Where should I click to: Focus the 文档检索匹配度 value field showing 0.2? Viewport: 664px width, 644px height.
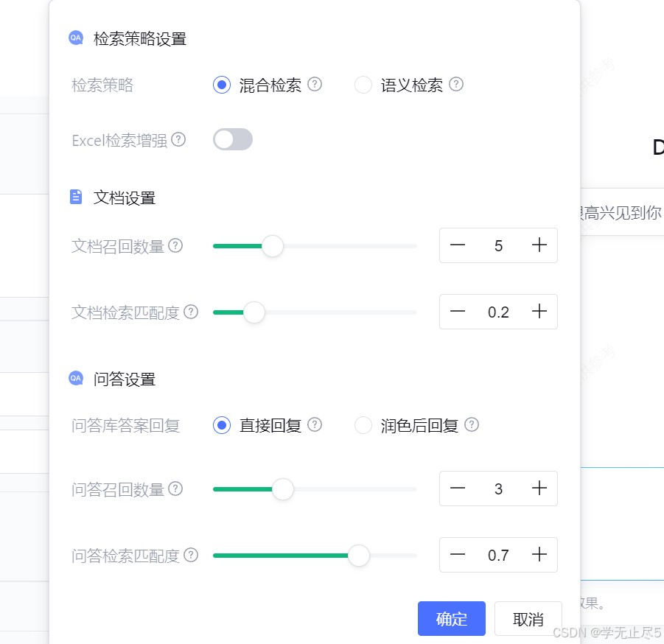pos(498,312)
